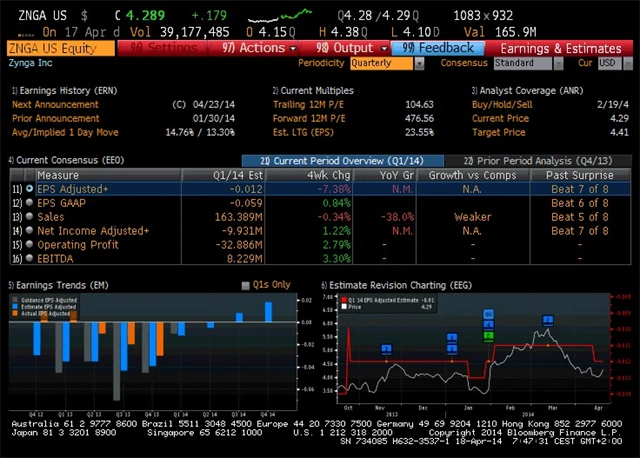
Task: Select the EBITDA measure radio button
Action: tap(28, 257)
